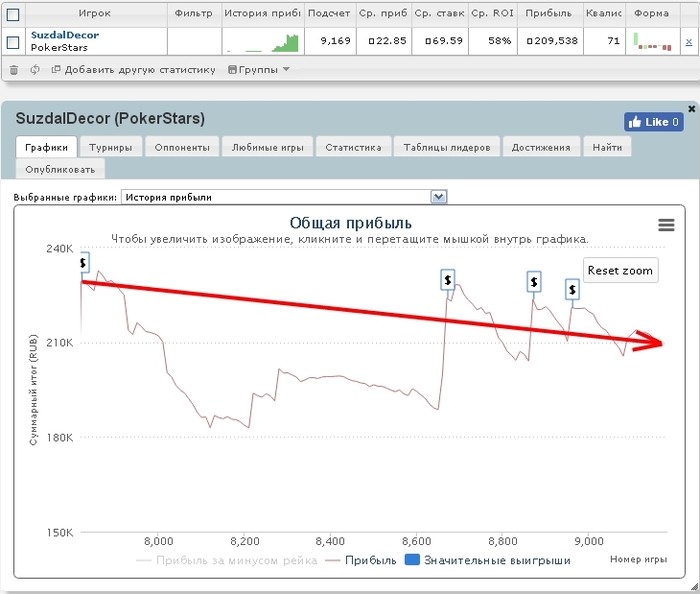Sort by Прибыль column header
The height and width of the screenshot is (594, 700).
[549, 13]
